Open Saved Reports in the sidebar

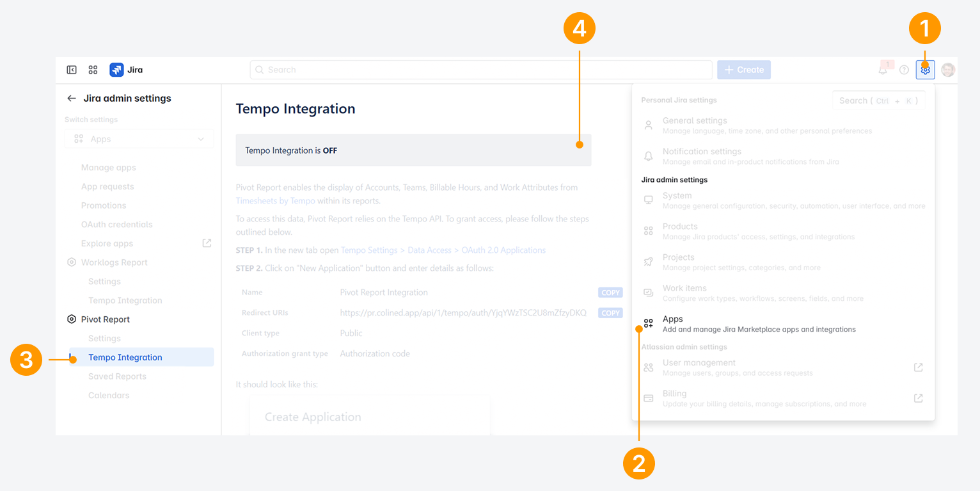pyautogui.click(x=117, y=376)
